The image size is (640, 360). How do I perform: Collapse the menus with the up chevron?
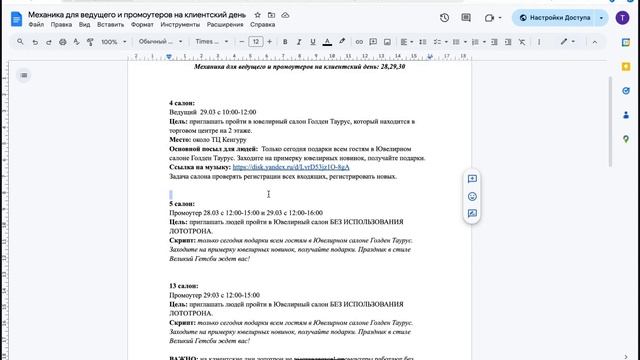click(595, 42)
